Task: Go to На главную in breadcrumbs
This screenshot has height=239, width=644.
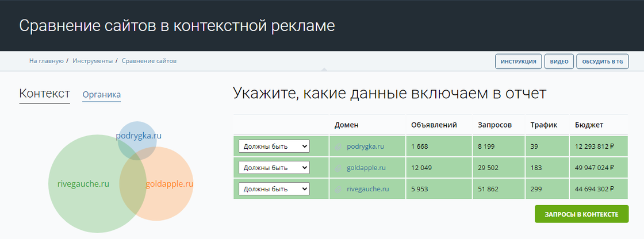Action: (46, 61)
